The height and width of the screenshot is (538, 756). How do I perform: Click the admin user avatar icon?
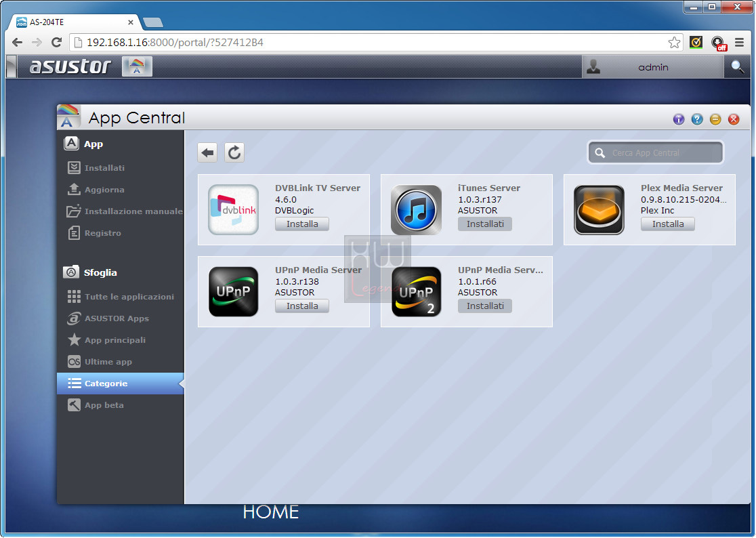593,66
